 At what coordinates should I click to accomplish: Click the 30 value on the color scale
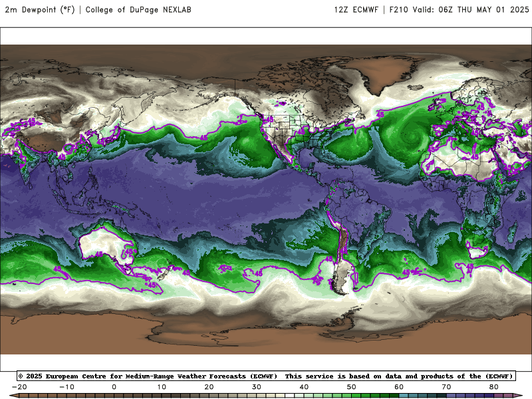(x=257, y=387)
